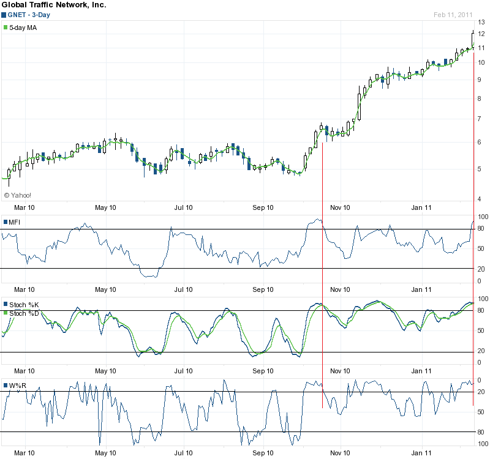The height and width of the screenshot is (459, 490).
Task: Click 'Mar 10' date label of MFI panel
Action: [24, 290]
